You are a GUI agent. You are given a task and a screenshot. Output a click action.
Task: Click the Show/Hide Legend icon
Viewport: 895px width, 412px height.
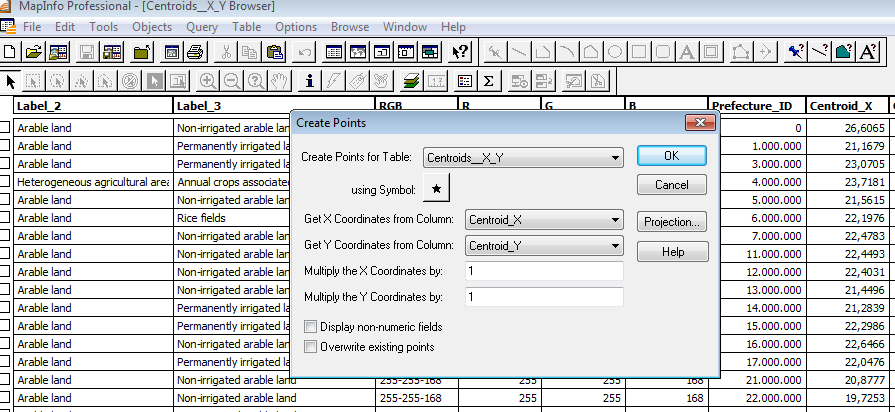465,82
